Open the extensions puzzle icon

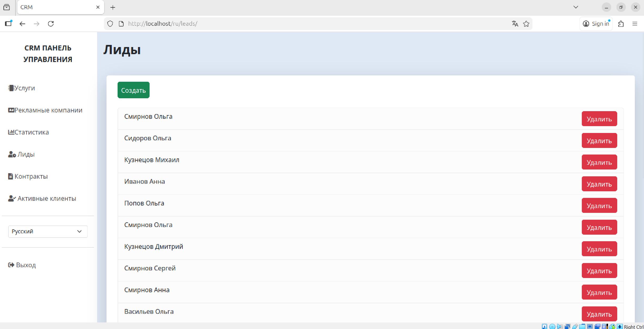[621, 24]
